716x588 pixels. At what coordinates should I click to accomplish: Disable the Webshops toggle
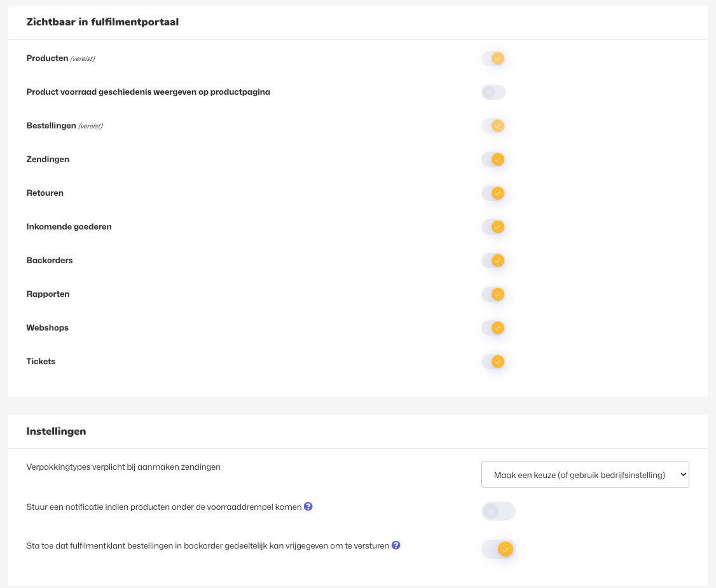[x=493, y=328]
